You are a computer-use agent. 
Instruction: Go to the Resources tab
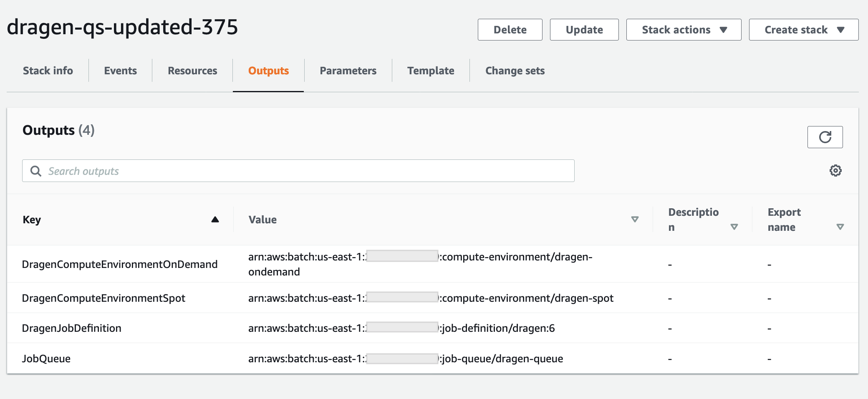(x=192, y=71)
